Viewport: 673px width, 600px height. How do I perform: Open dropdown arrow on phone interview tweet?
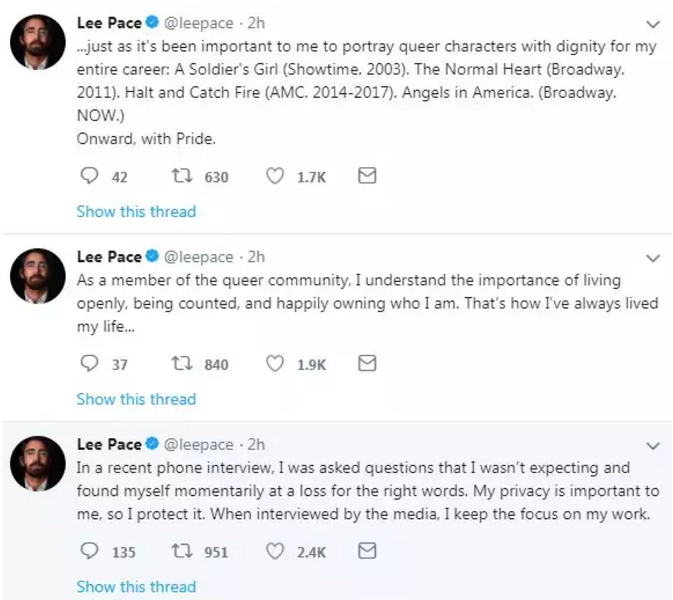pos(653,445)
